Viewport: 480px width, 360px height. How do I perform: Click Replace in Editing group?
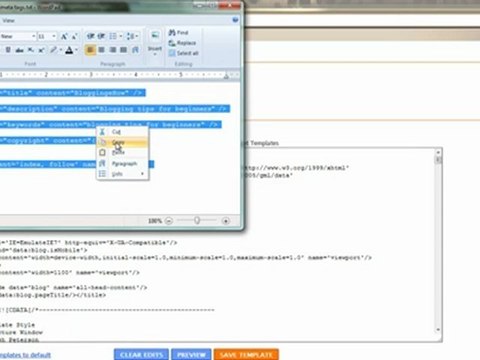click(x=182, y=43)
